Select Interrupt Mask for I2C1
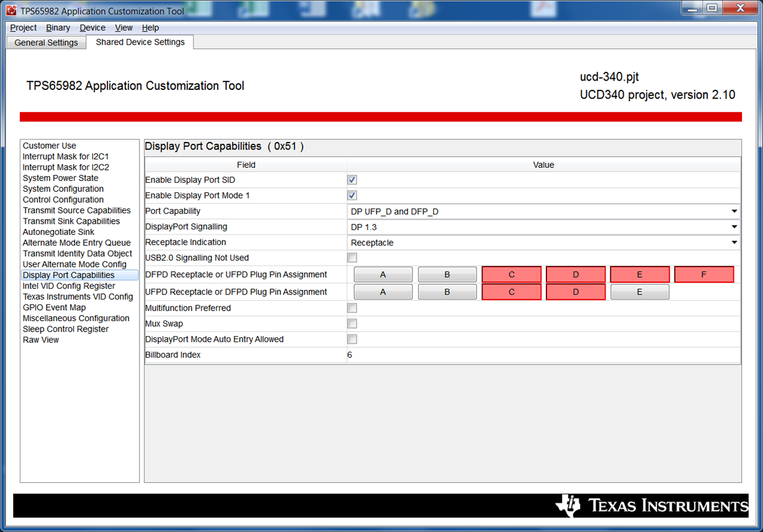The image size is (763, 532). (x=66, y=156)
